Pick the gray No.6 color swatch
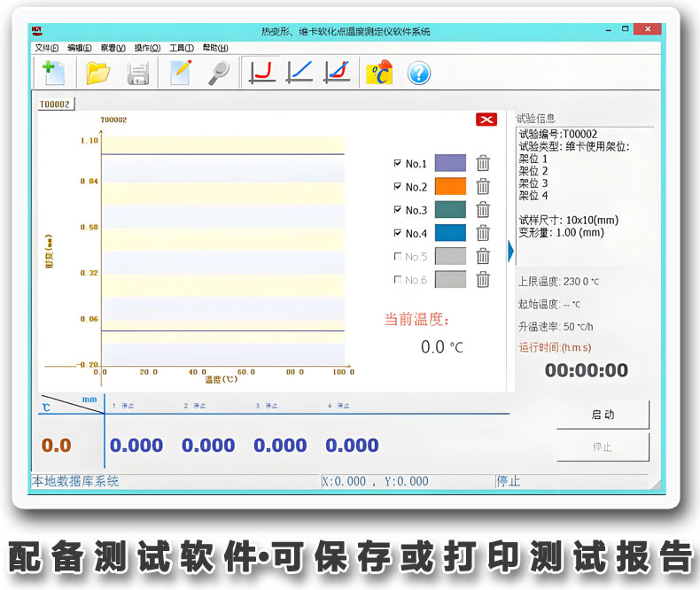700x590 pixels. [x=450, y=279]
